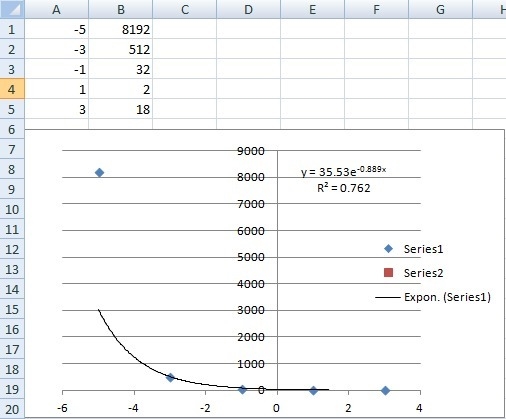Select Series1 legend entry
Viewport: 506px width, 419px height.
pos(413,249)
